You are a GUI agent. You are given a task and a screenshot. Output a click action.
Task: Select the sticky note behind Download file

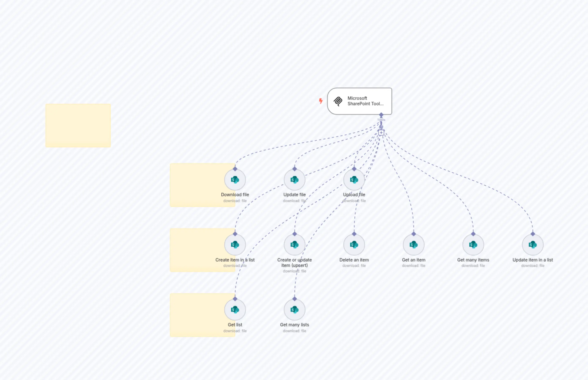click(x=195, y=185)
